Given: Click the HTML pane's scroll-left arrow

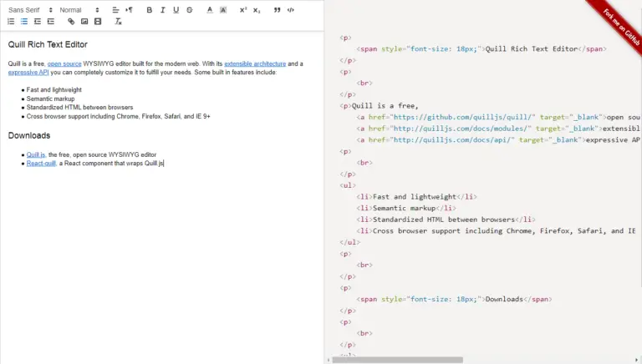Looking at the screenshot, I should point(329,360).
